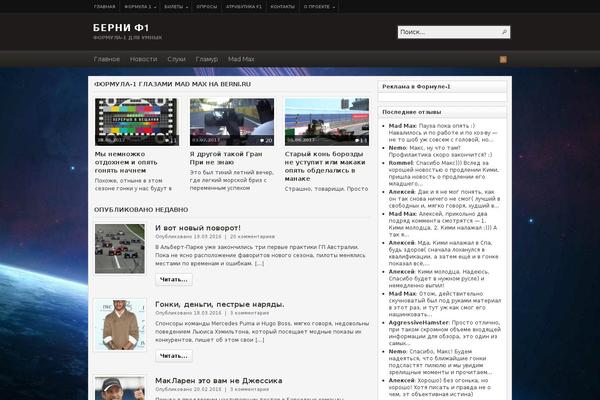
Task: Open the Гламур category tab
Action: pos(207,60)
